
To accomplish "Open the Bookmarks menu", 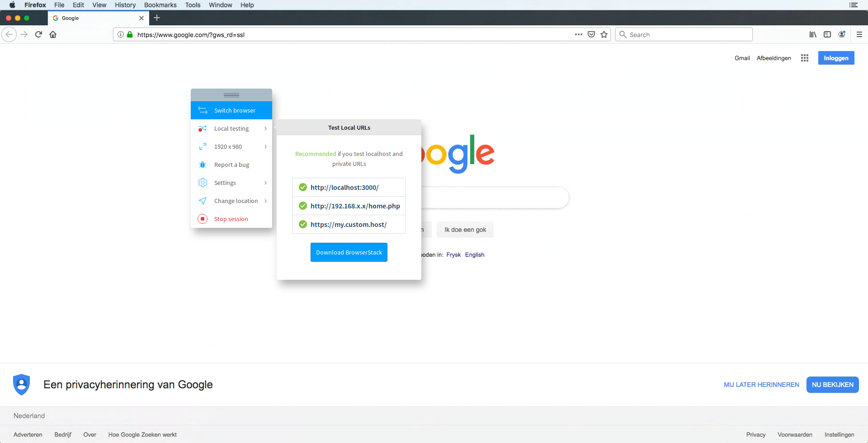I will pyautogui.click(x=160, y=5).
